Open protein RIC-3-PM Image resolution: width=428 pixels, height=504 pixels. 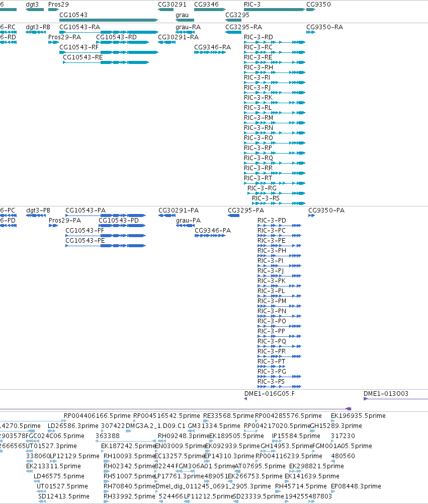point(279,306)
